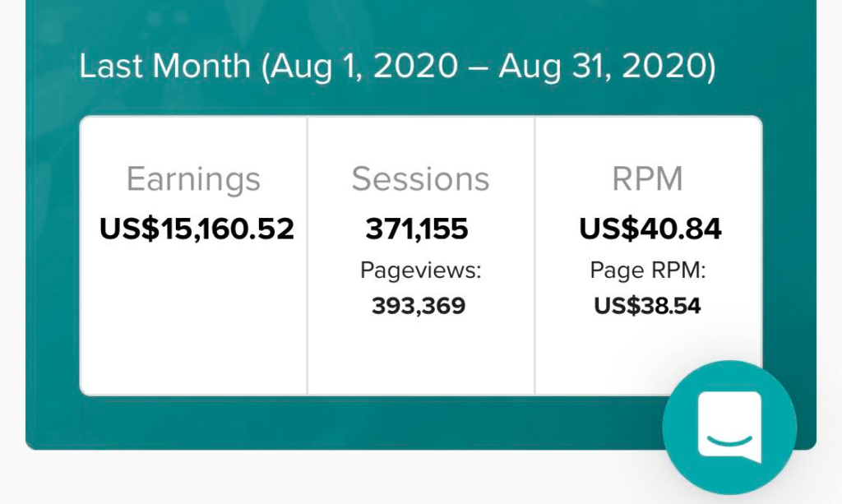Open the chat support bubble icon
This screenshot has width=842, height=504.
(x=729, y=428)
